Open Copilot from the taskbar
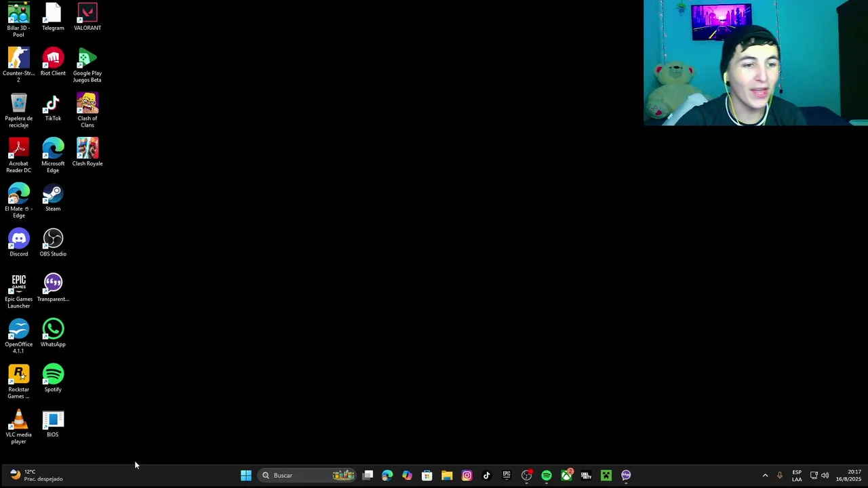Viewport: 868px width, 488px height. pos(407,476)
